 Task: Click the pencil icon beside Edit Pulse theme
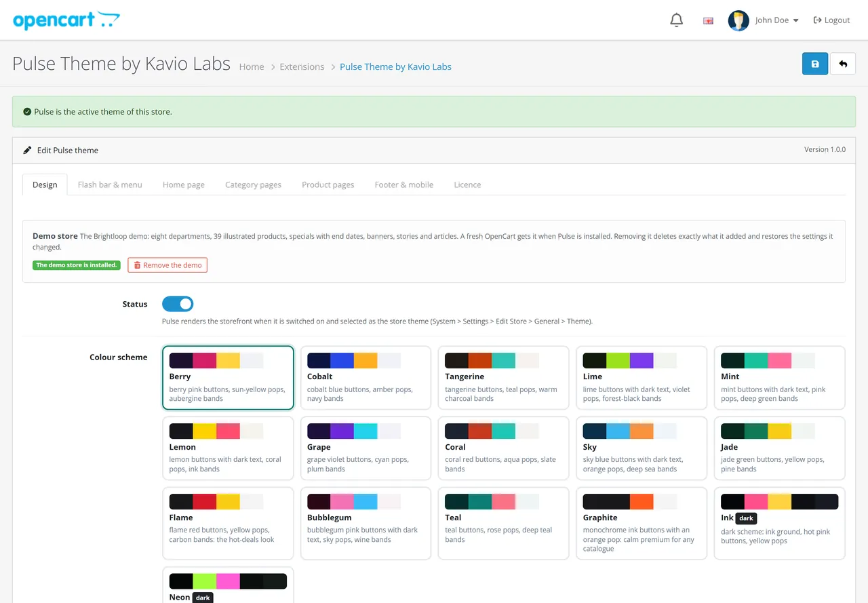pyautogui.click(x=27, y=150)
